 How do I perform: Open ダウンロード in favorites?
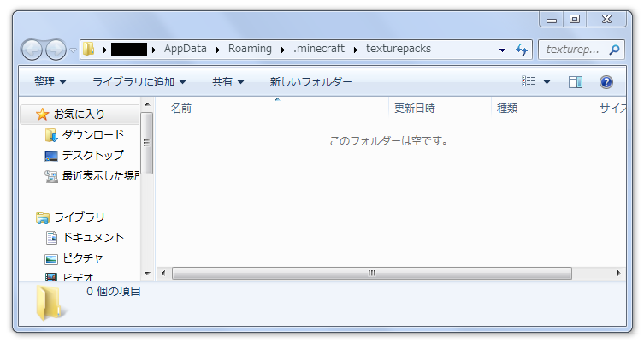point(93,135)
